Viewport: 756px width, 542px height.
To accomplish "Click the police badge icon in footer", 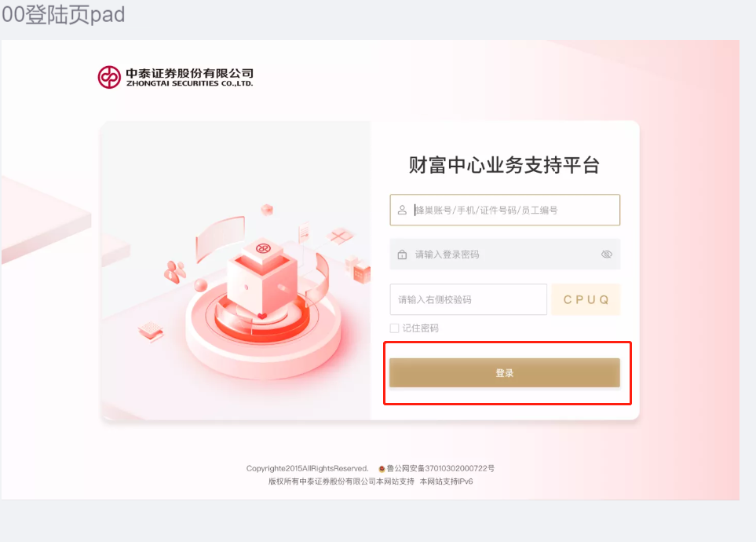I will pos(382,469).
